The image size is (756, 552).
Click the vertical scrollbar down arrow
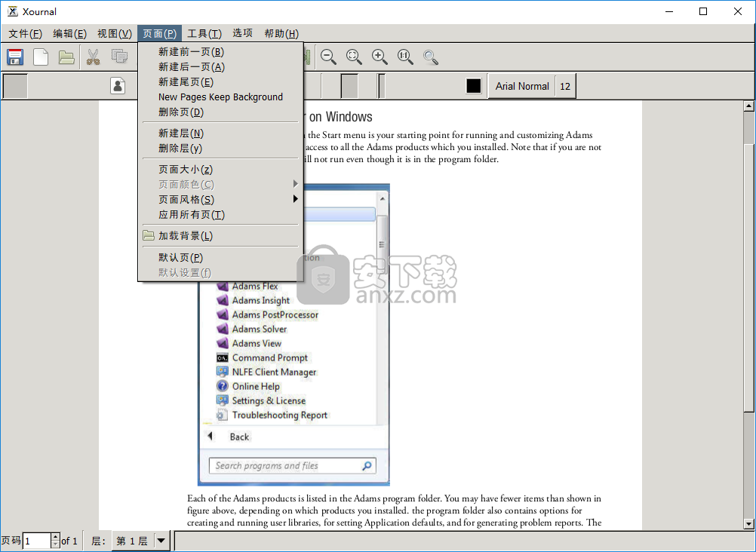[748, 524]
